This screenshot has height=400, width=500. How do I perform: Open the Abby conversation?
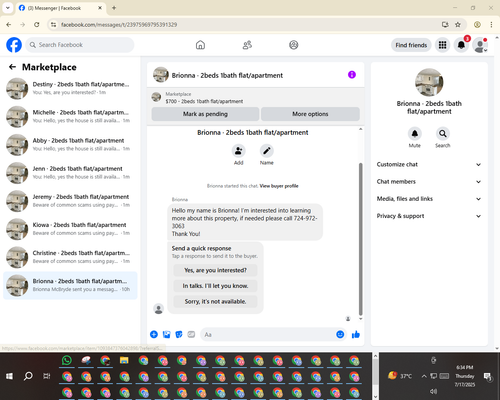[70, 145]
